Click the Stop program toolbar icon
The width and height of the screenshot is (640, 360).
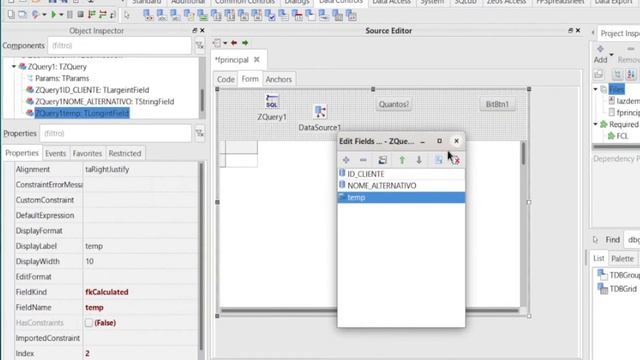pyautogui.click(x=80, y=15)
